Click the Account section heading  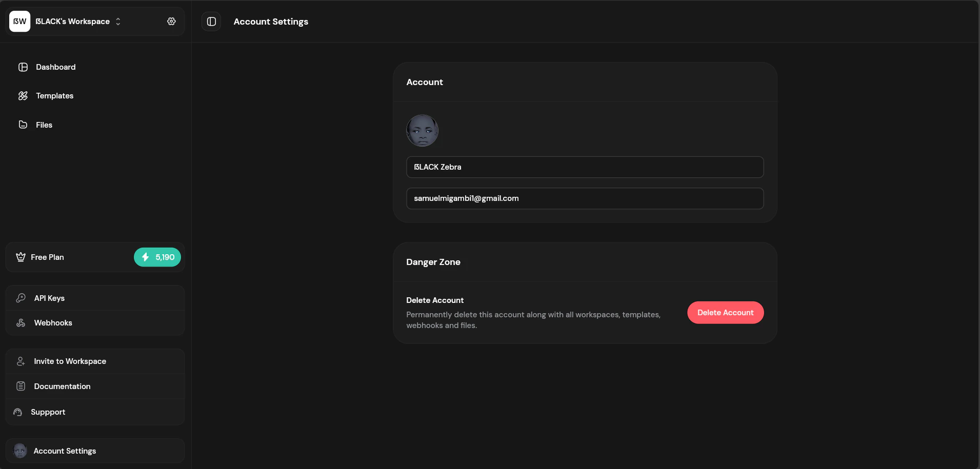425,82
